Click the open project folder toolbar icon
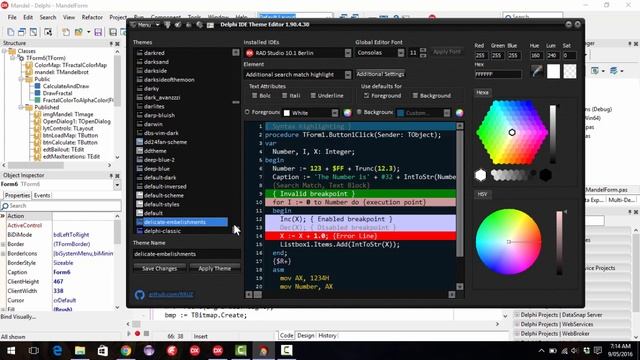 click(78, 32)
